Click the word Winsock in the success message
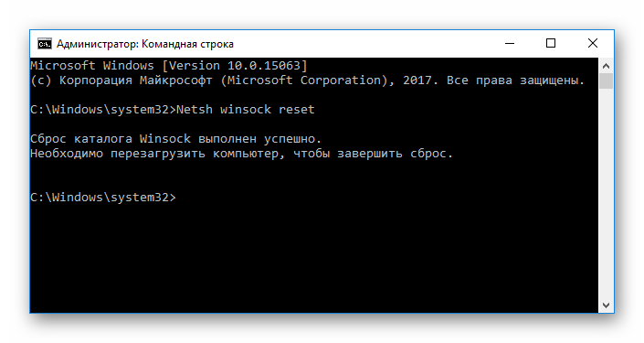 pos(165,139)
